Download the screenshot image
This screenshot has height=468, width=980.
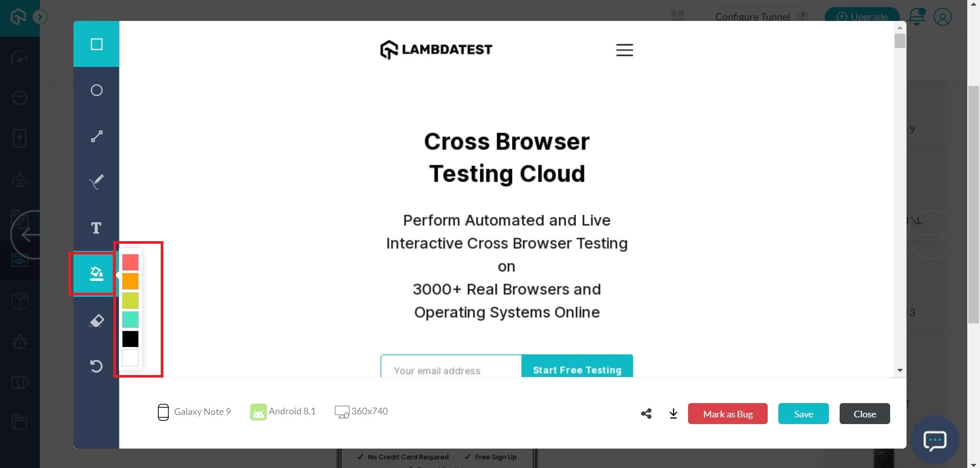click(x=673, y=414)
